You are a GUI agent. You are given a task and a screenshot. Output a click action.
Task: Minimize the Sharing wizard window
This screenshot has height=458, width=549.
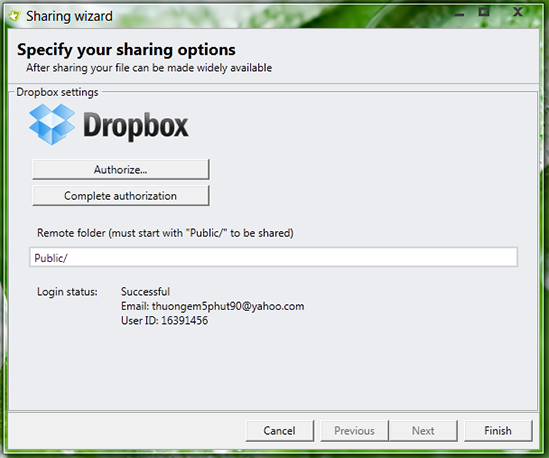pos(459,14)
